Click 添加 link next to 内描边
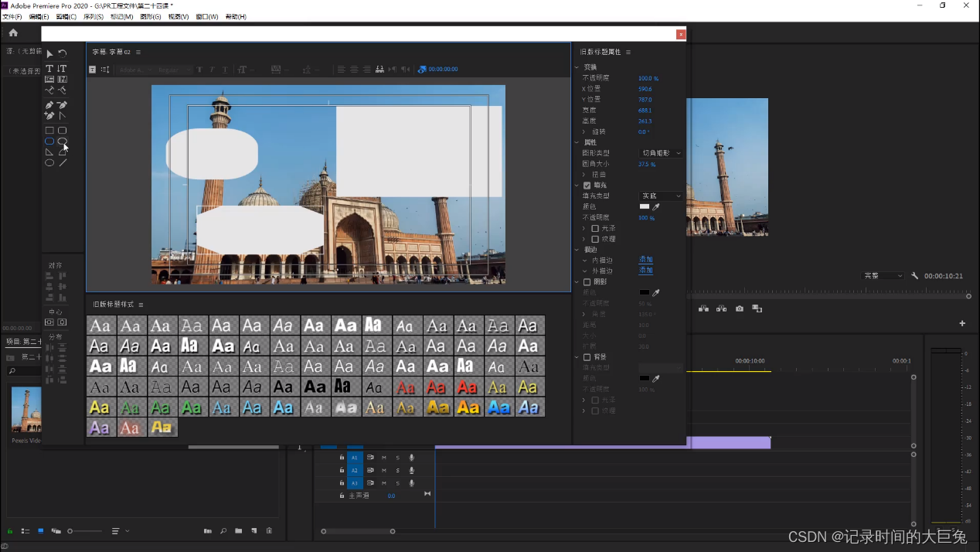 645,260
